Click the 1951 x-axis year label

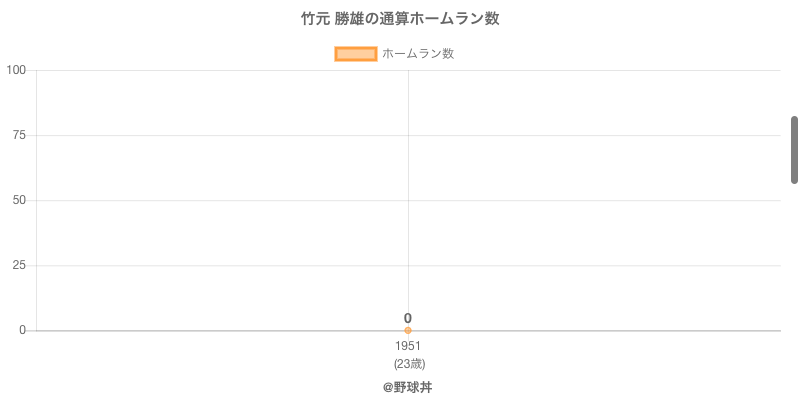pos(408,346)
